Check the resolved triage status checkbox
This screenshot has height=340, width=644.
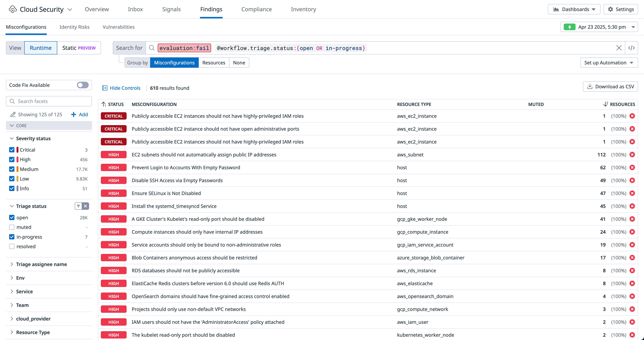(12, 246)
